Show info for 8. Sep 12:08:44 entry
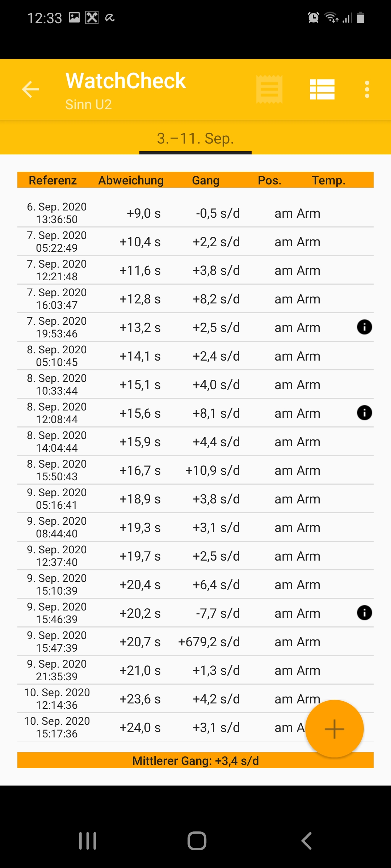The width and height of the screenshot is (391, 868). click(x=364, y=413)
